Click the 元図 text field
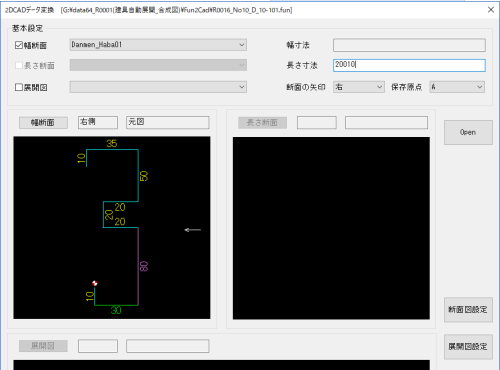The image size is (500, 370). click(168, 122)
